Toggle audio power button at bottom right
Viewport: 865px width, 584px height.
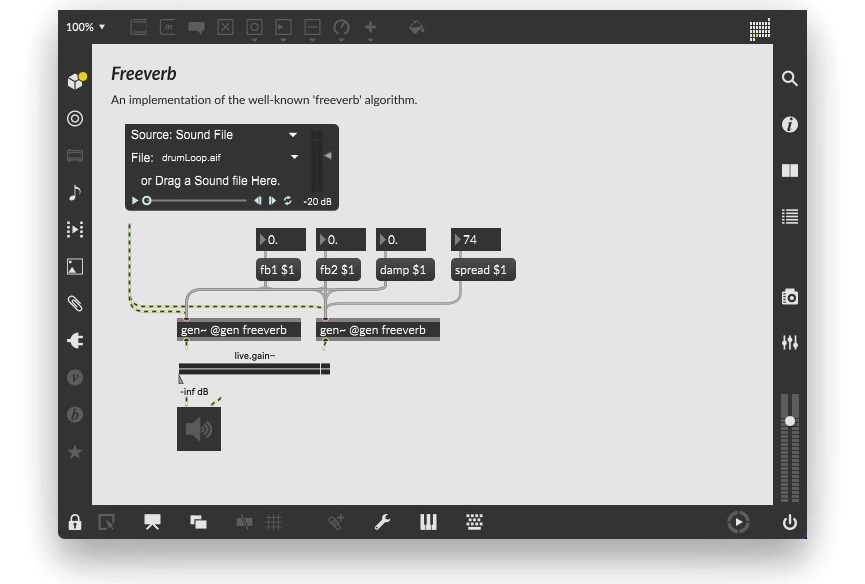[x=789, y=522]
